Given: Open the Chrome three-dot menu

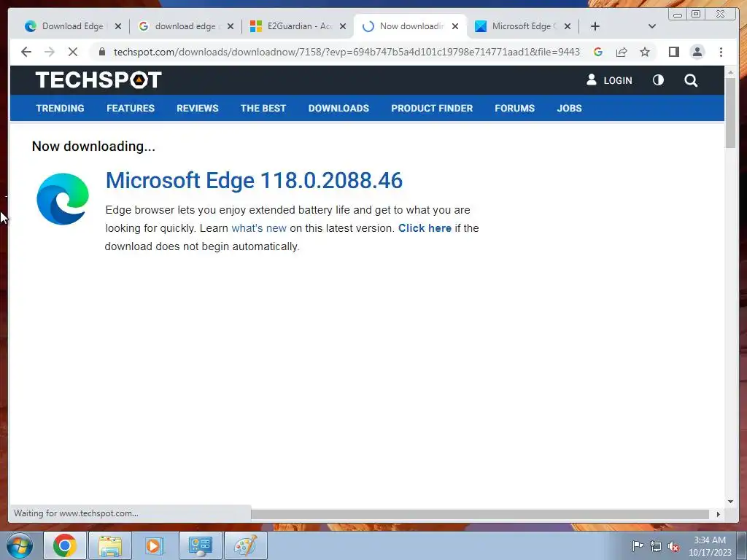Looking at the screenshot, I should click(x=721, y=52).
